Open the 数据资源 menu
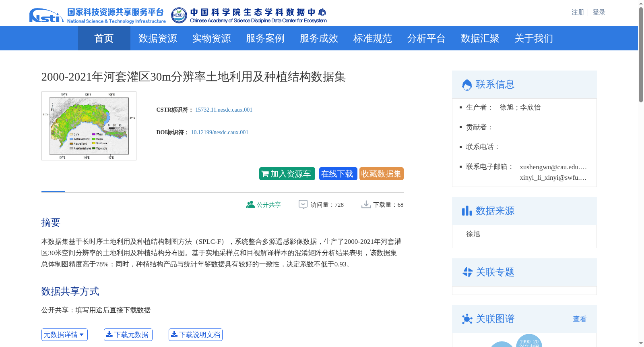This screenshot has width=644, height=347. pyautogui.click(x=157, y=38)
